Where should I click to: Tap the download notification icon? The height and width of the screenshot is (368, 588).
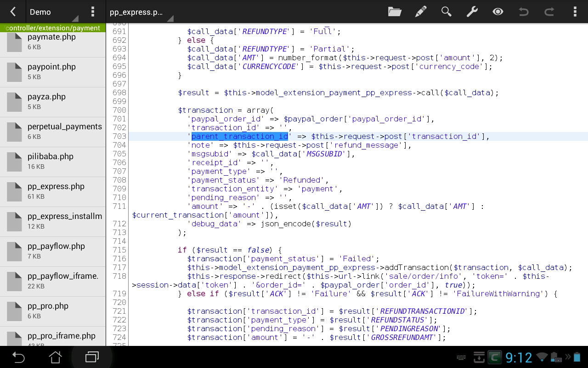pos(479,357)
